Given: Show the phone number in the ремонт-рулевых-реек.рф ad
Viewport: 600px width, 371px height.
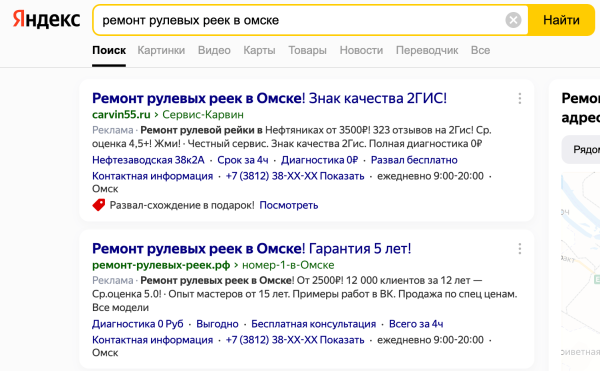Looking at the screenshot, I should point(295,340).
